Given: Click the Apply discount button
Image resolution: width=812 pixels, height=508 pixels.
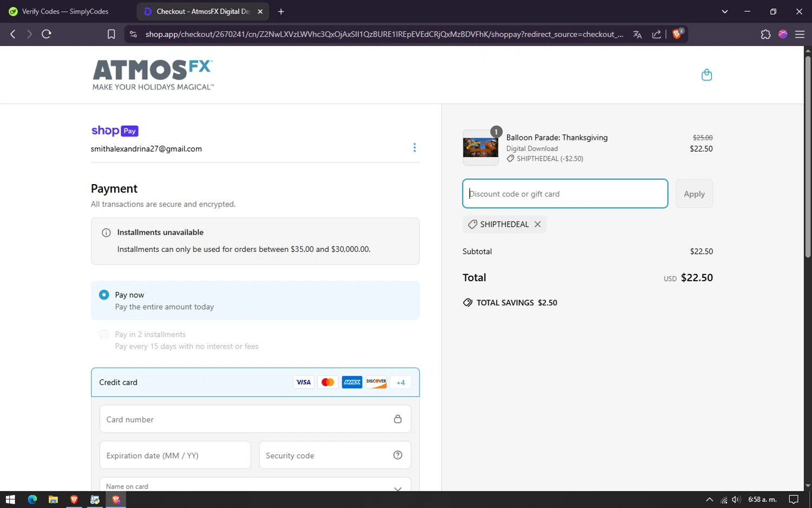Looking at the screenshot, I should click(x=694, y=194).
